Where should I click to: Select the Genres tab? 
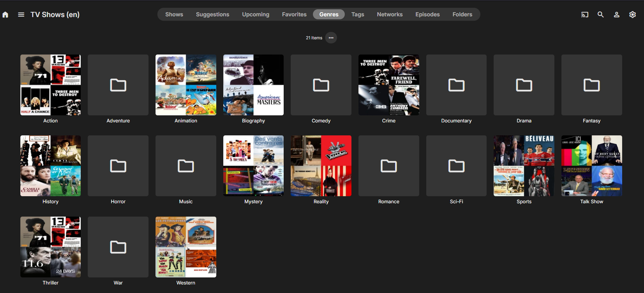click(x=329, y=14)
